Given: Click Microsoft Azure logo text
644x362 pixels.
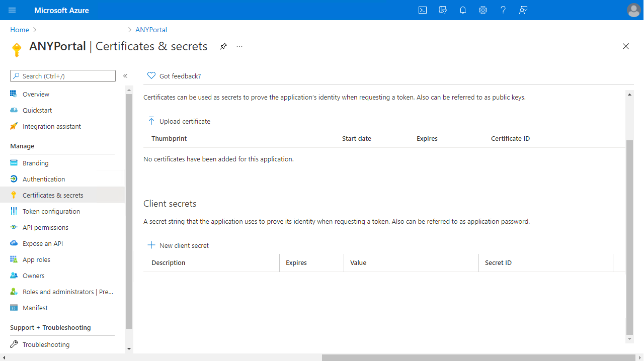Looking at the screenshot, I should point(61,10).
